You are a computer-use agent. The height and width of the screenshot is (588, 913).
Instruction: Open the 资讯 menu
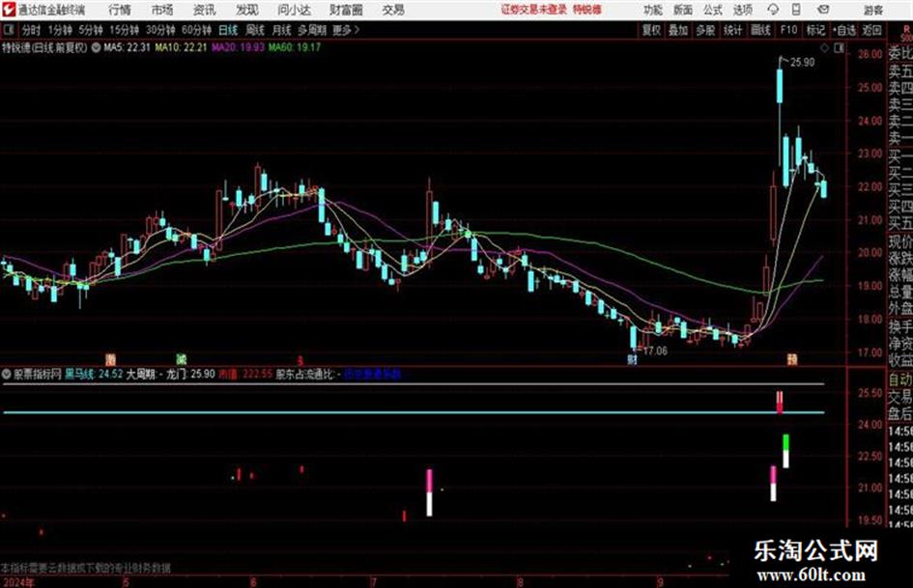205,10
